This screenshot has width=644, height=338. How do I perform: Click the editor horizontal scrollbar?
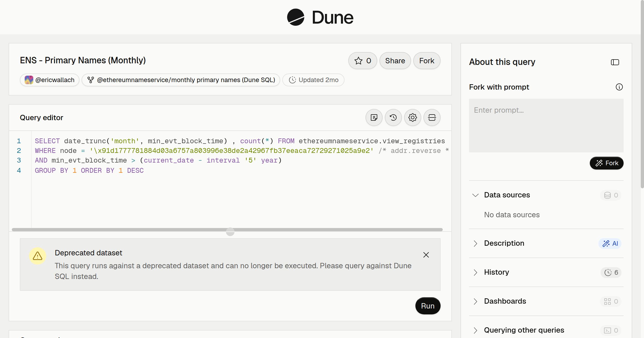point(227,230)
